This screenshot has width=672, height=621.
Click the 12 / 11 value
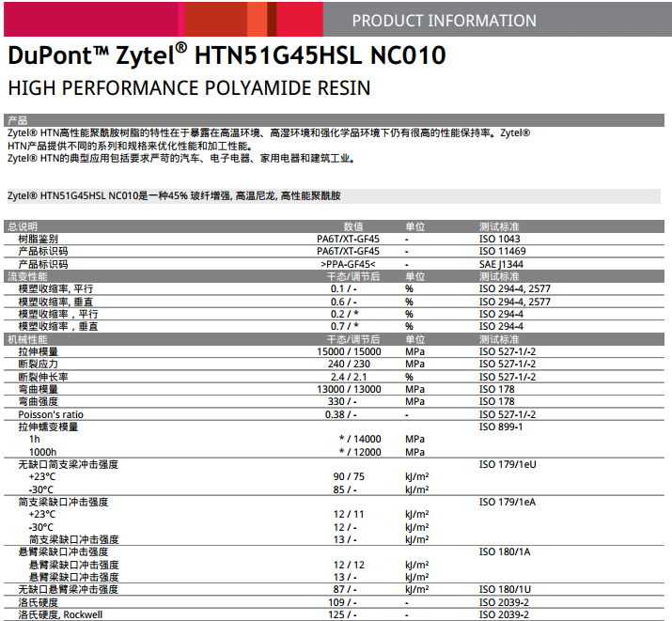349,514
